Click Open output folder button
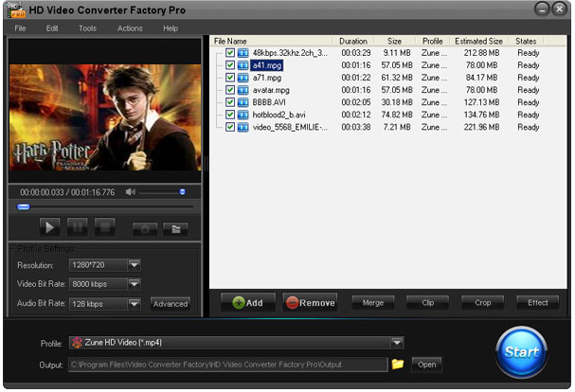 (x=426, y=365)
